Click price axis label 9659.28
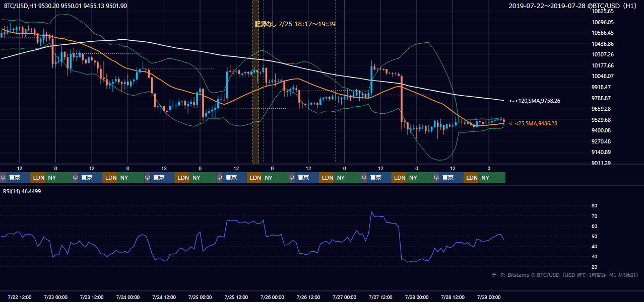644x302 pixels. coord(601,109)
